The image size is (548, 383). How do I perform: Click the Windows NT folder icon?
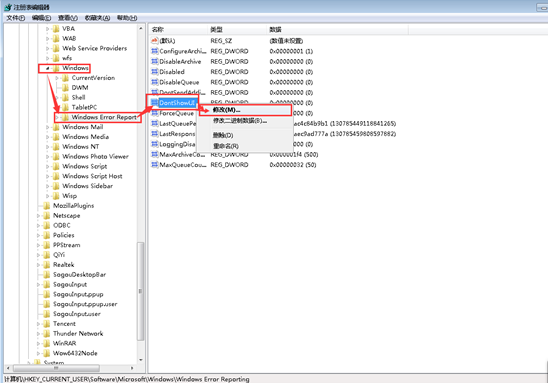click(56, 147)
